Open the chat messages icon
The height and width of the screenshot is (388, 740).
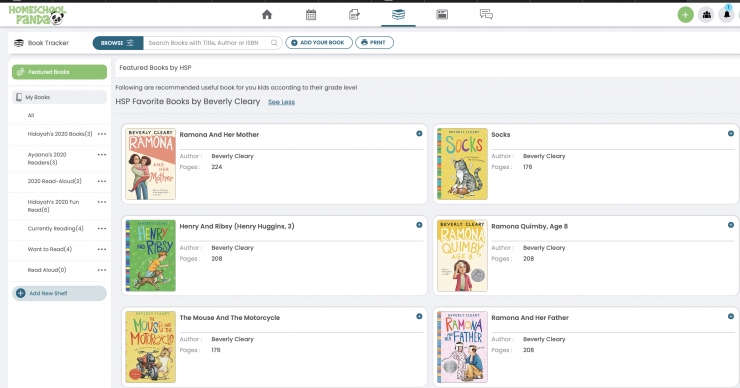click(x=486, y=15)
